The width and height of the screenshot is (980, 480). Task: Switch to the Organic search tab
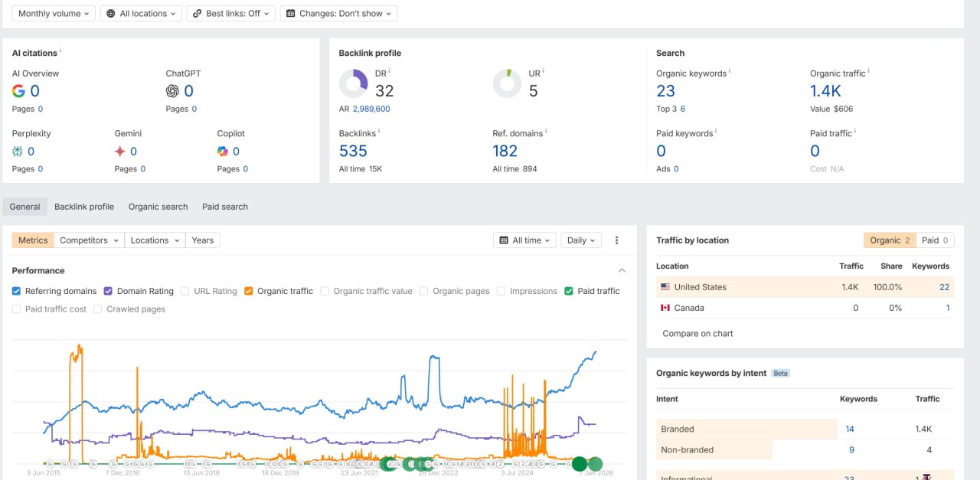[158, 207]
